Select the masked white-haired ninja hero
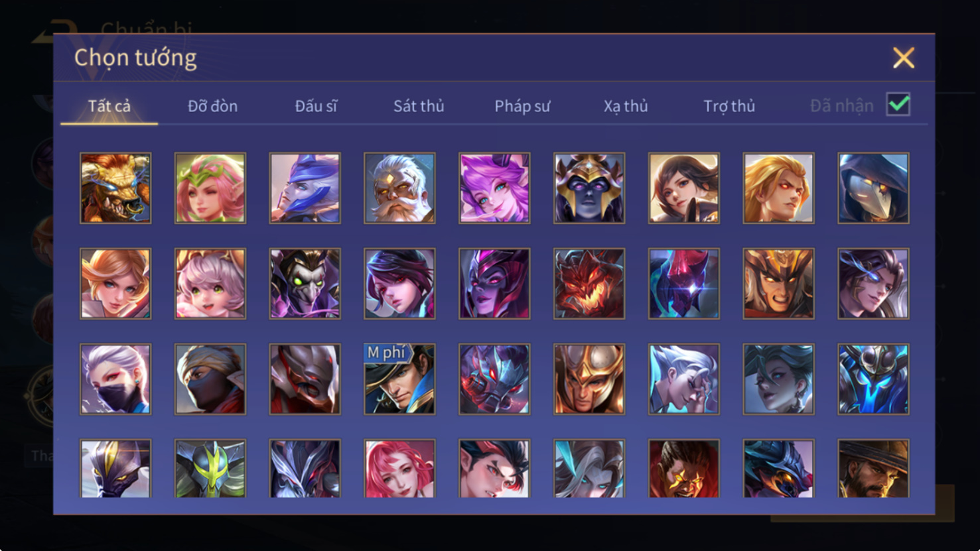This screenshot has width=980, height=551. [x=115, y=379]
